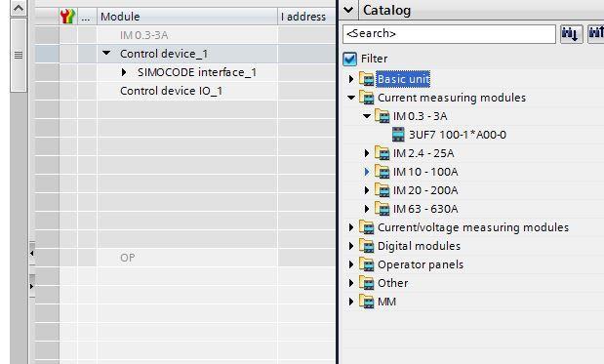This screenshot has height=364, width=604.
Task: Click the Basic unit folder icon
Action: click(367, 79)
